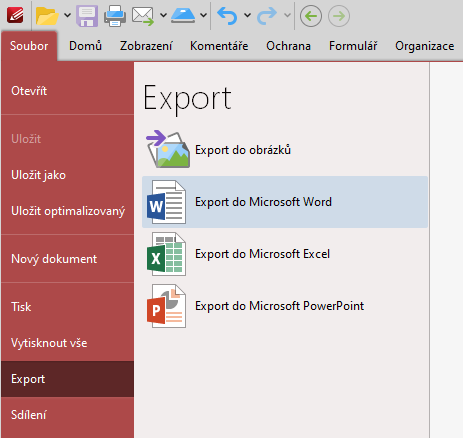Choose Export do Microsoft Excel

(x=285, y=254)
